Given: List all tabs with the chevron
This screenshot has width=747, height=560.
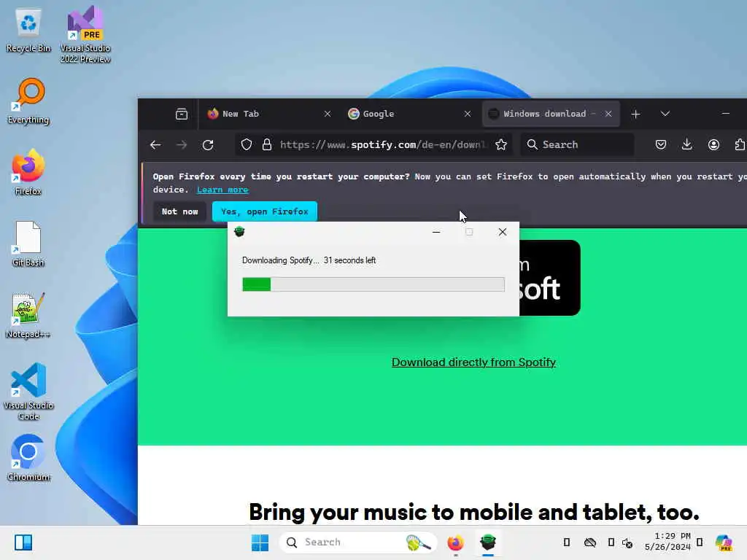Looking at the screenshot, I should click(665, 114).
